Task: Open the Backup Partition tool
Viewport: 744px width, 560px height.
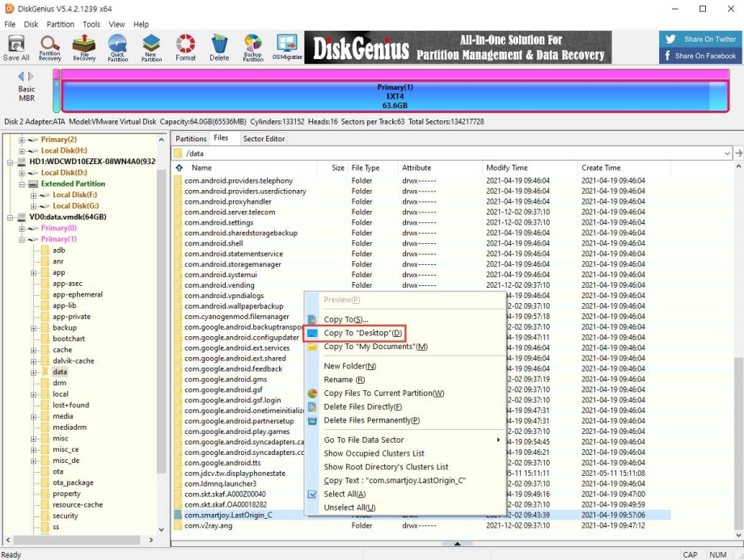Action: point(253,48)
